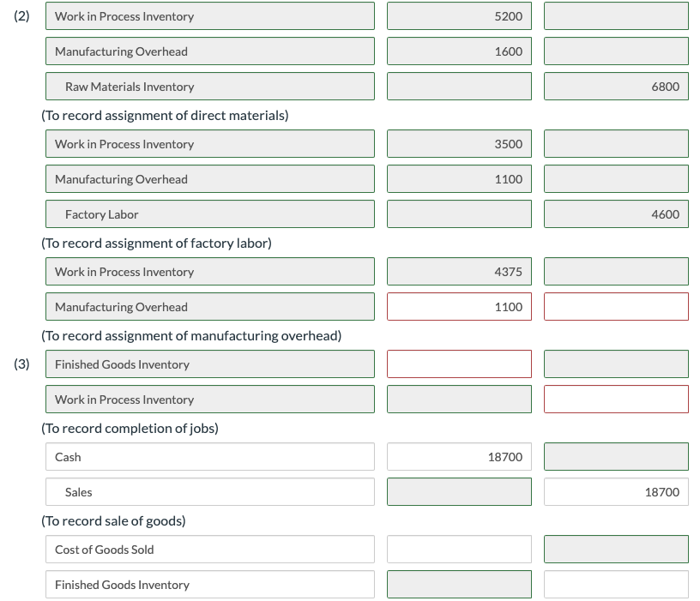
Task: Click the 4600 credit amount field
Action: pyautogui.click(x=615, y=213)
